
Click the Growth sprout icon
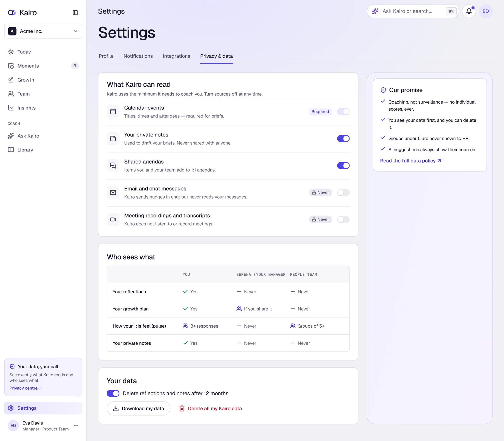tap(11, 80)
